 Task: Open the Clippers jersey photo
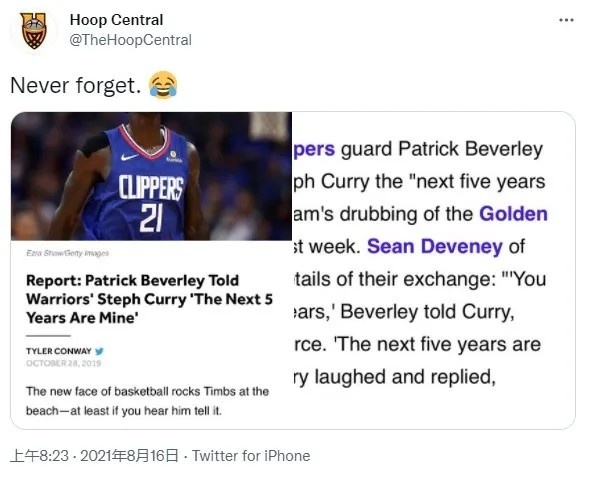(151, 176)
